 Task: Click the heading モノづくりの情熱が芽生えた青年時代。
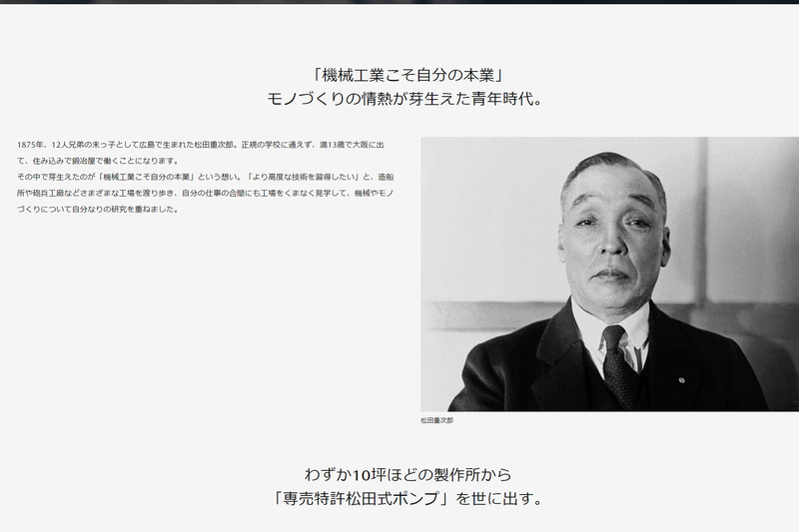tap(406, 99)
